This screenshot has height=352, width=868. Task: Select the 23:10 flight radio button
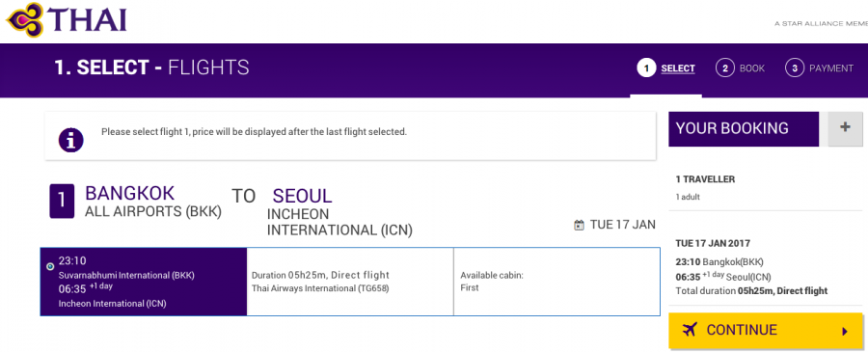coord(50,267)
